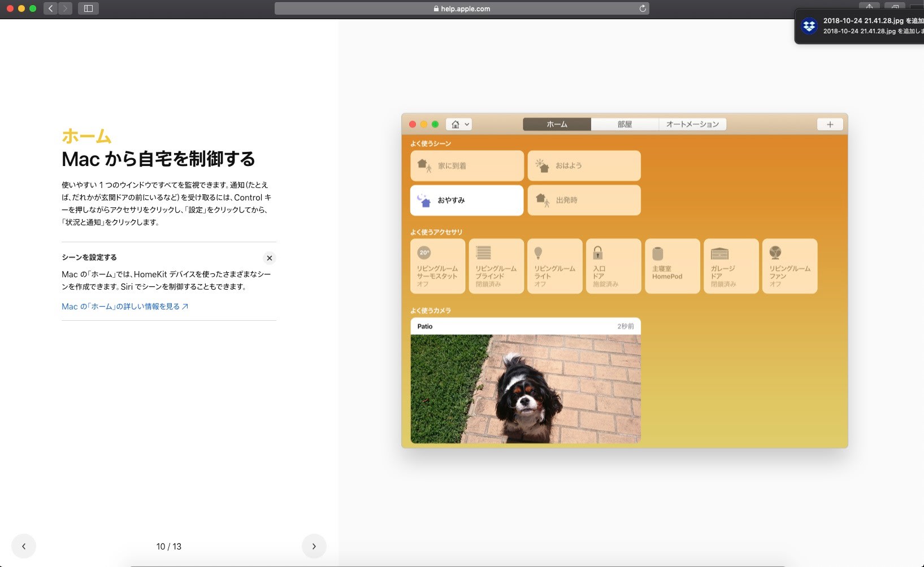This screenshot has height=567, width=924.
Task: Click the Dropbox notification icon
Action: point(809,26)
